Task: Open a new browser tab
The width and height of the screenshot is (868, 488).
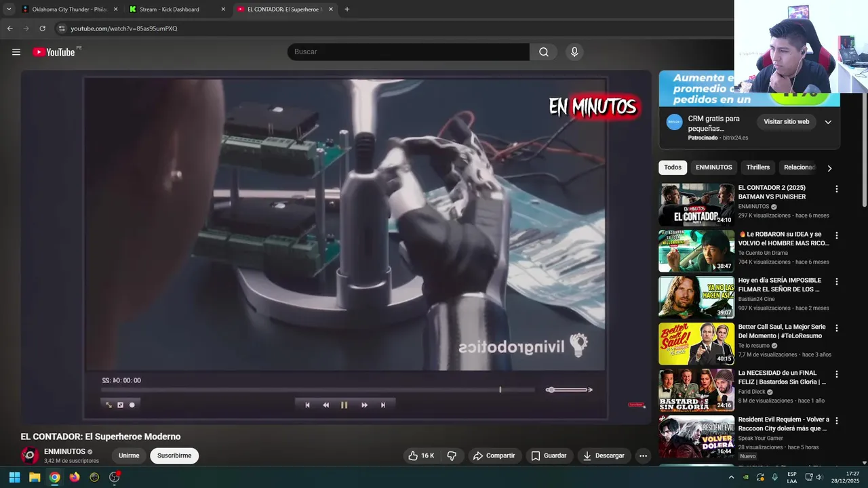Action: point(347,9)
